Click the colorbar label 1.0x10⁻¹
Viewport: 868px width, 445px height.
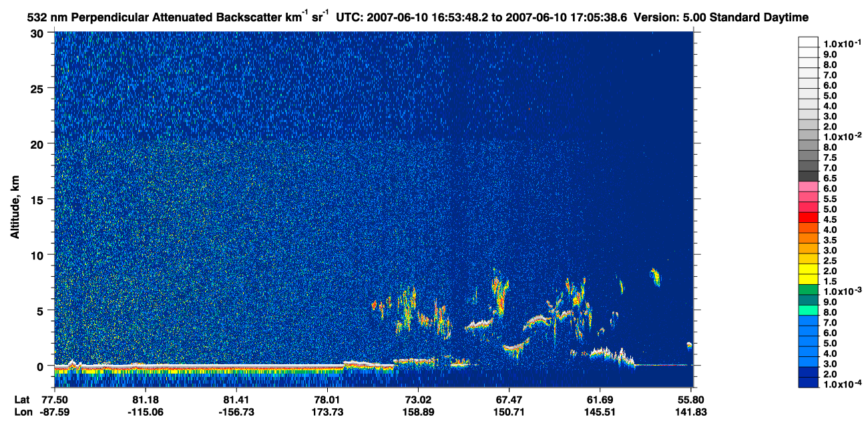point(841,43)
